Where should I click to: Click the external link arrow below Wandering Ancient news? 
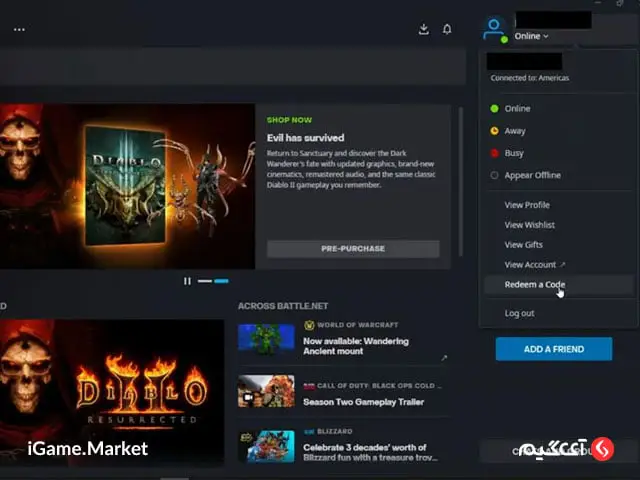pos(444,358)
